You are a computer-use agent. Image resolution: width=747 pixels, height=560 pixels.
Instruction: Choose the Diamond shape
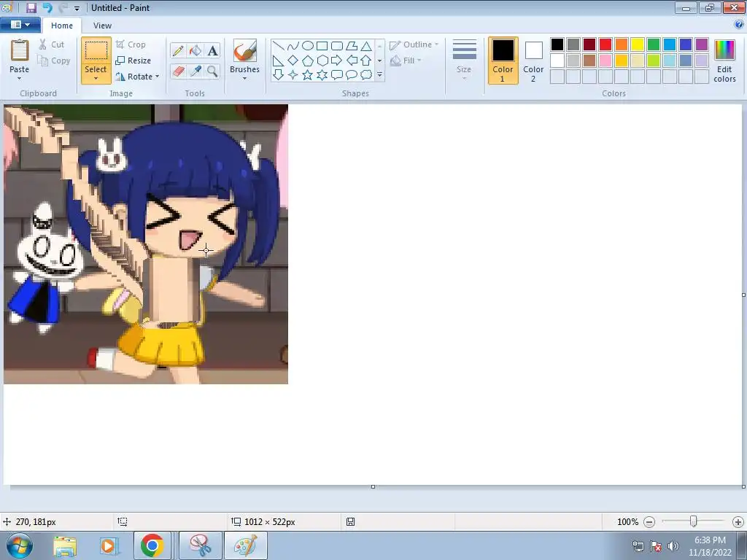293,61
